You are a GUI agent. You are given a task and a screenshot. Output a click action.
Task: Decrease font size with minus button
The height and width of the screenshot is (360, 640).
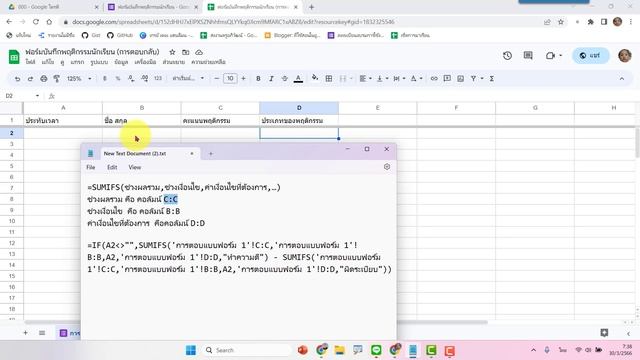[x=217, y=79]
